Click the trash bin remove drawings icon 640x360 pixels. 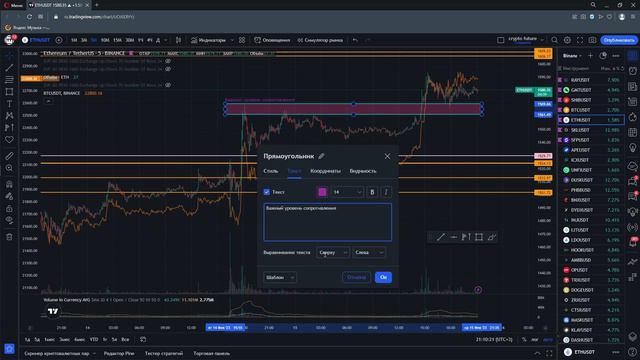click(x=9, y=237)
